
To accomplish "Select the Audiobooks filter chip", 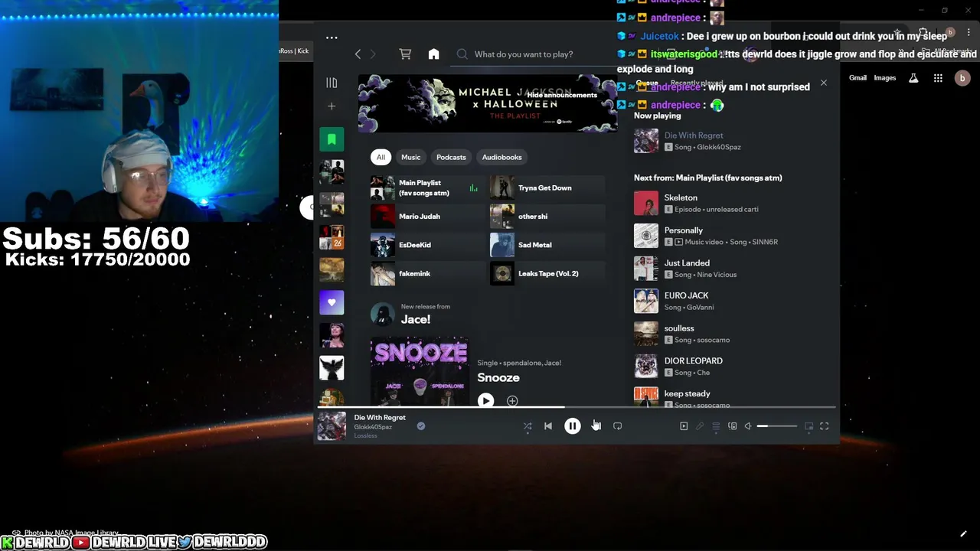I will coord(502,157).
